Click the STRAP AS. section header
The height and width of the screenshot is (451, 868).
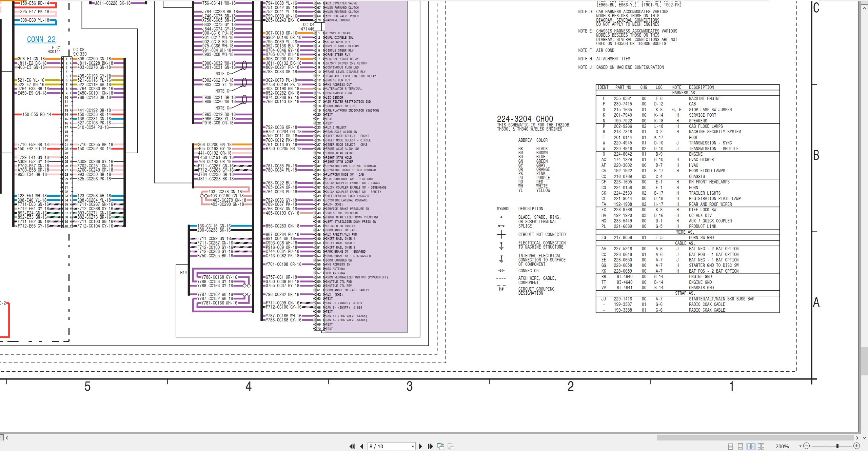pyautogui.click(x=685, y=293)
